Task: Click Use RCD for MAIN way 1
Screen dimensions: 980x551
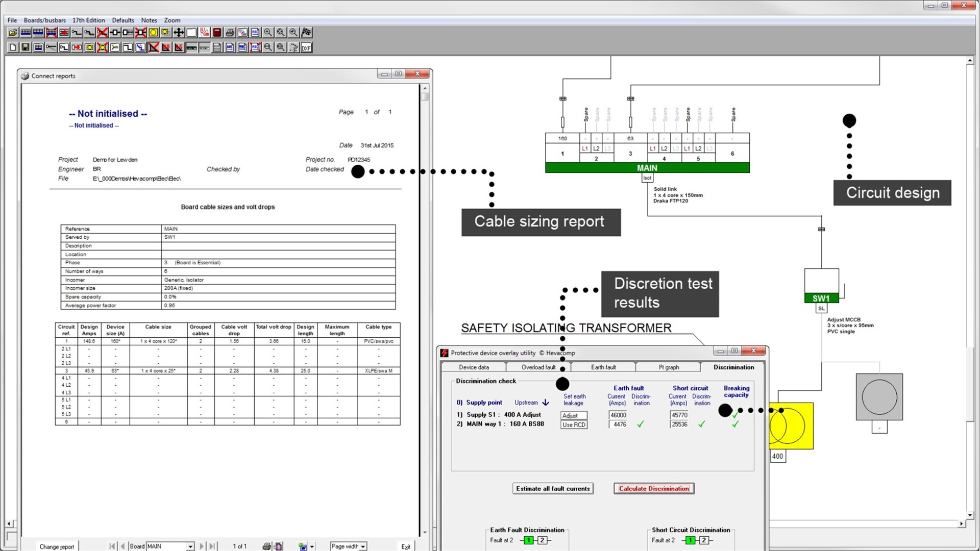Action: [574, 424]
